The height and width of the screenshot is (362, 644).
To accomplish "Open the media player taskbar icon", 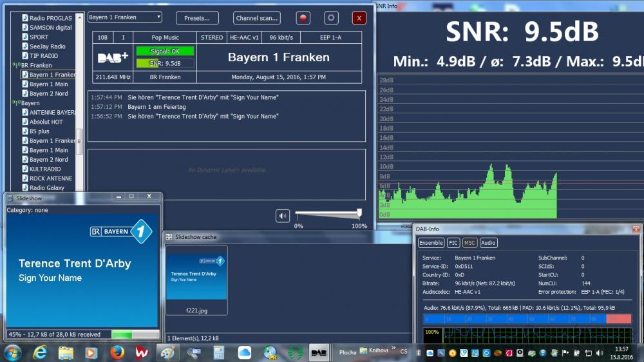I will tap(91, 352).
